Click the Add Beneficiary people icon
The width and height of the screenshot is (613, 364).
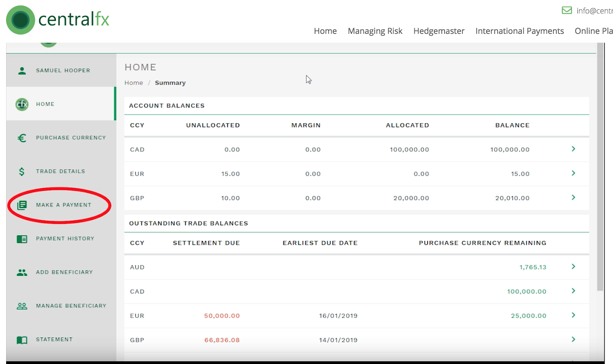(22, 272)
